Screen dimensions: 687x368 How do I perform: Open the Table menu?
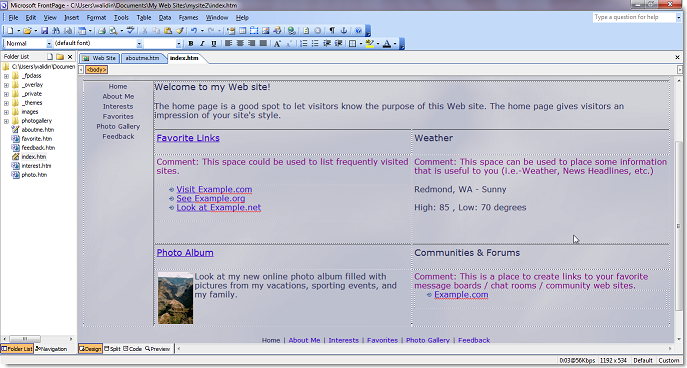click(144, 18)
